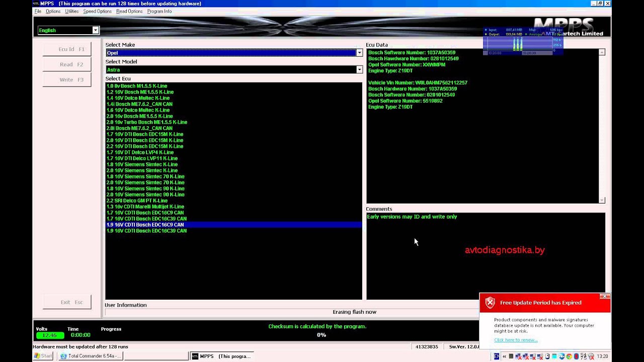644x362 pixels.
Task: Follow the 'Click here to renew' link
Action: coord(516,340)
